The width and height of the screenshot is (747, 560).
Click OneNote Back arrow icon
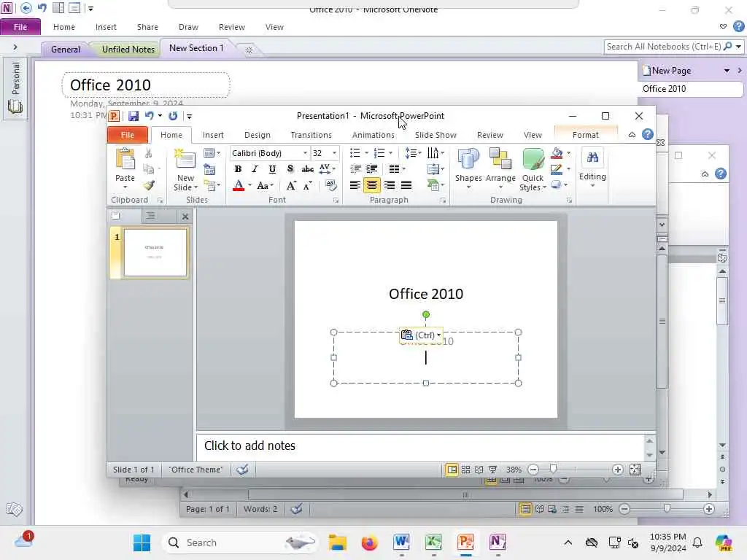26,7
